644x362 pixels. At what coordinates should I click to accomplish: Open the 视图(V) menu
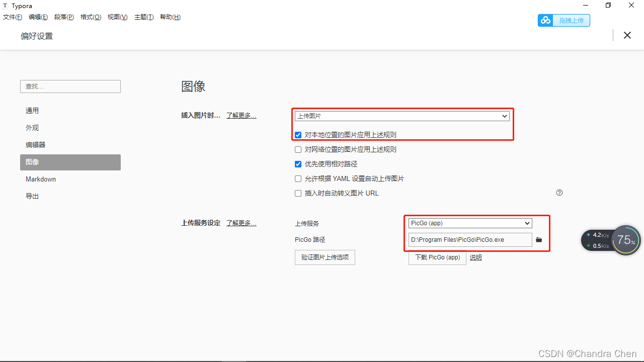coord(117,17)
